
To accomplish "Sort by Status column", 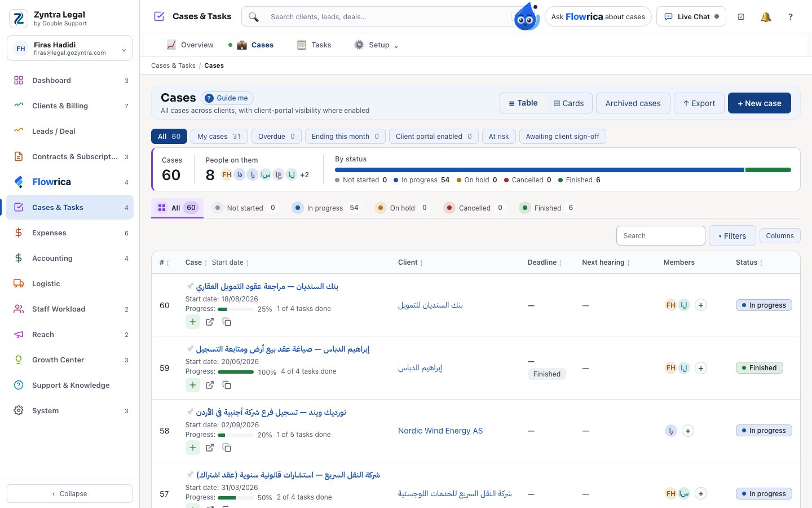I will point(749,262).
